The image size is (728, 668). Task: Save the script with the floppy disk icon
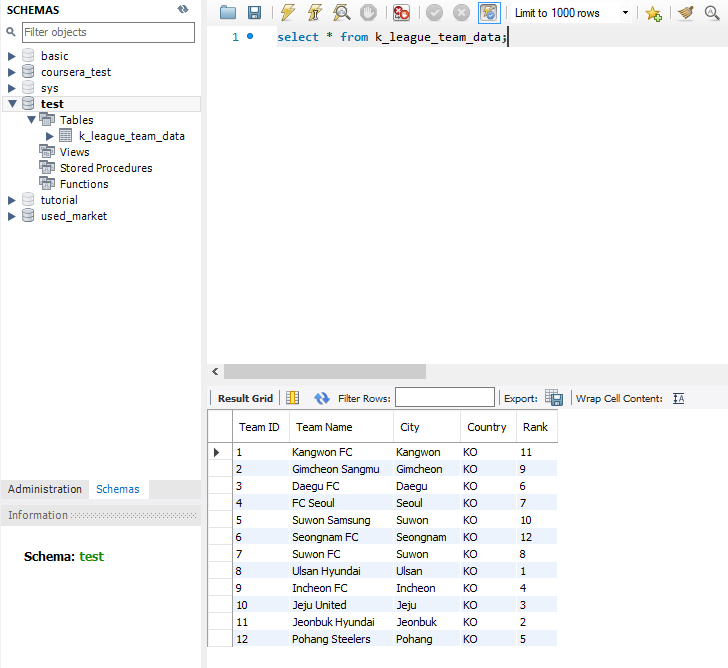coord(254,13)
